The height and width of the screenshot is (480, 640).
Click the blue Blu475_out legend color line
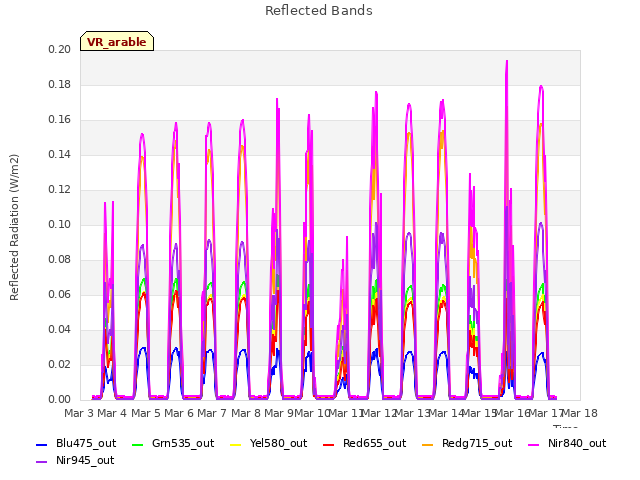42,444
